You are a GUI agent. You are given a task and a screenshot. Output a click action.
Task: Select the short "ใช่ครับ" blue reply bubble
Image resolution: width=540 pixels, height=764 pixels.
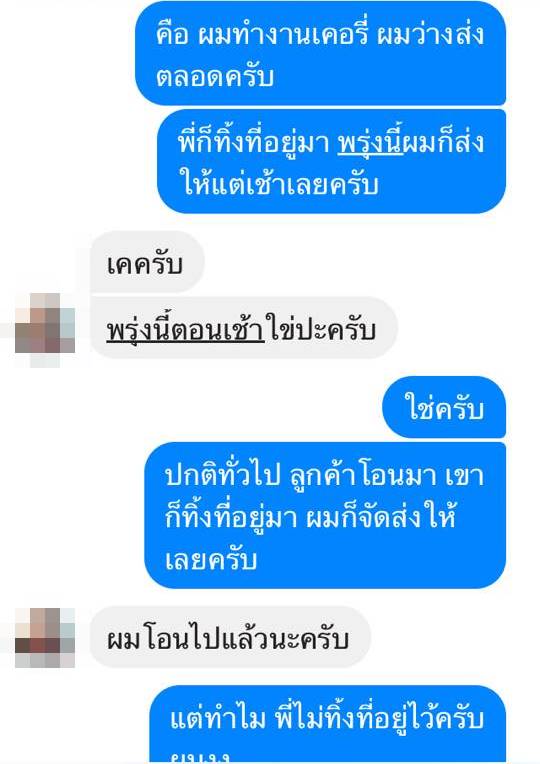tap(444, 407)
